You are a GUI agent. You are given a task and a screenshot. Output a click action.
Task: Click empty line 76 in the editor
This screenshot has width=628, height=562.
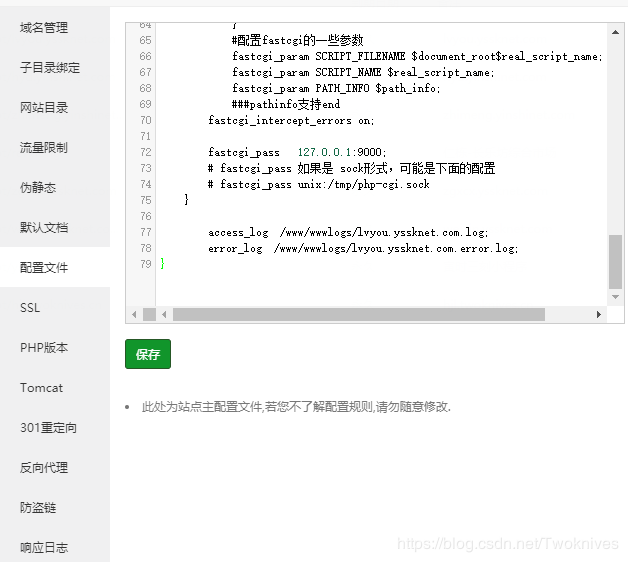(x=380, y=216)
